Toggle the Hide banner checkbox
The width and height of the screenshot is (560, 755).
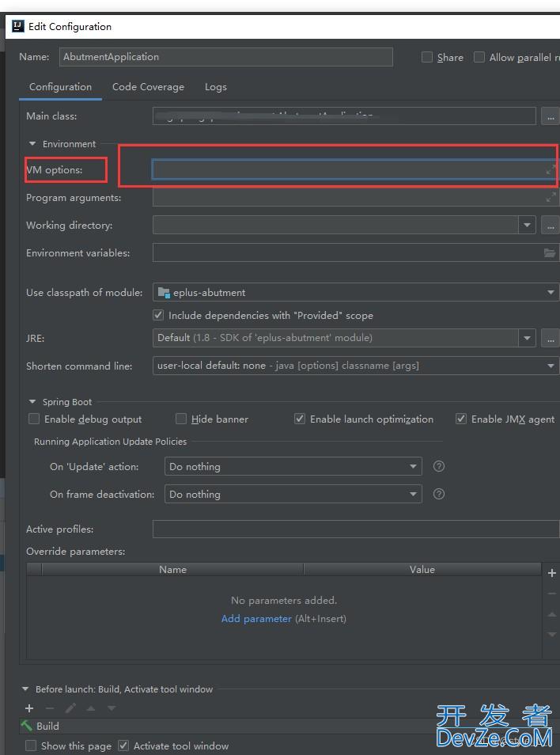click(181, 419)
